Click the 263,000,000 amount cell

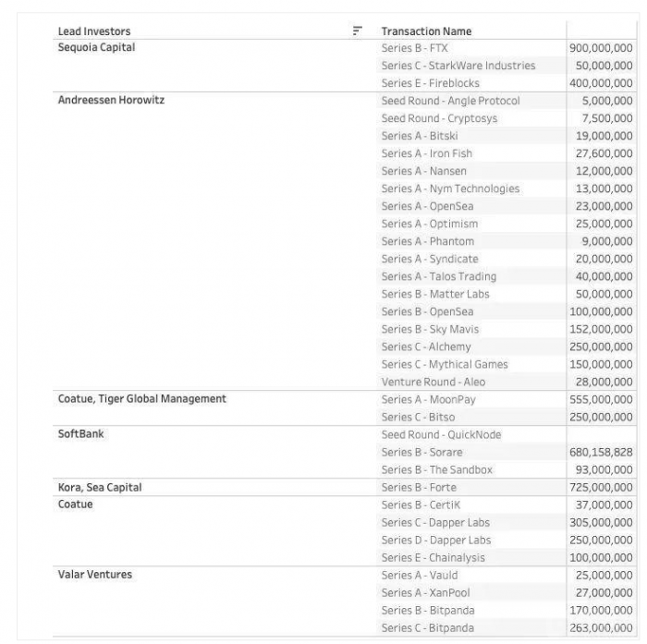601,628
